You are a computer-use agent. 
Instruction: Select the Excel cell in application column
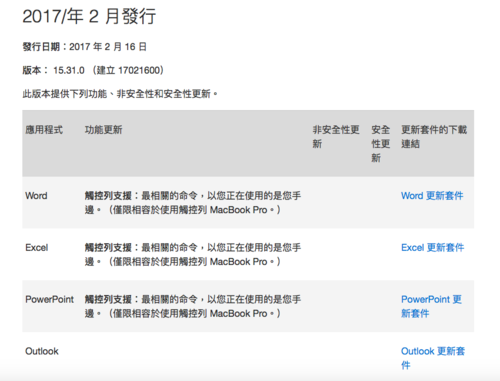(37, 248)
